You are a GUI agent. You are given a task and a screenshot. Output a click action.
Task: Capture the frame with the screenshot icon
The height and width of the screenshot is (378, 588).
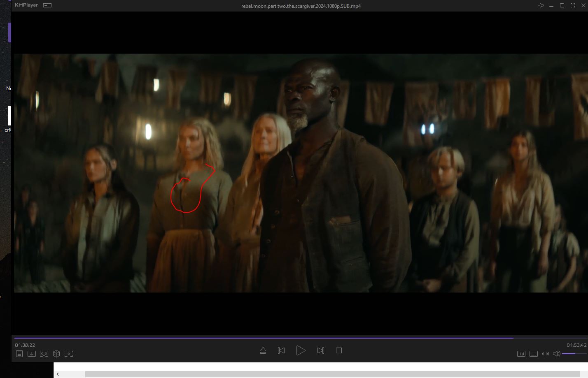coord(69,354)
